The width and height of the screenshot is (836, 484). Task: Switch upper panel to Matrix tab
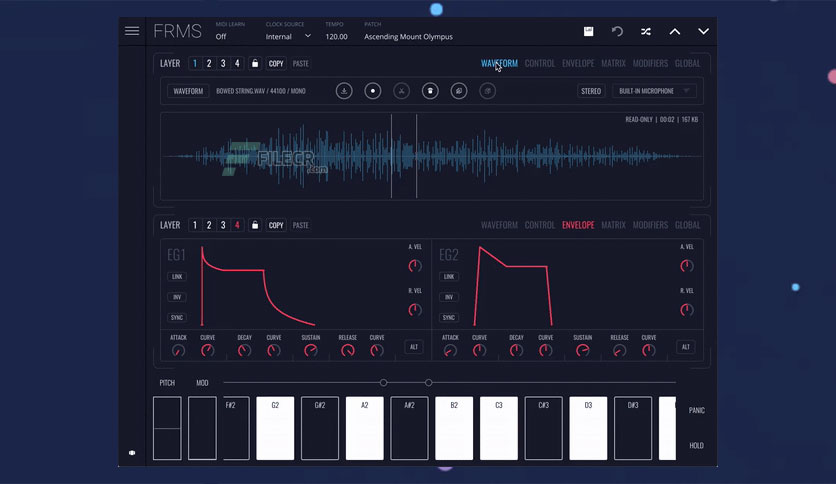click(613, 63)
